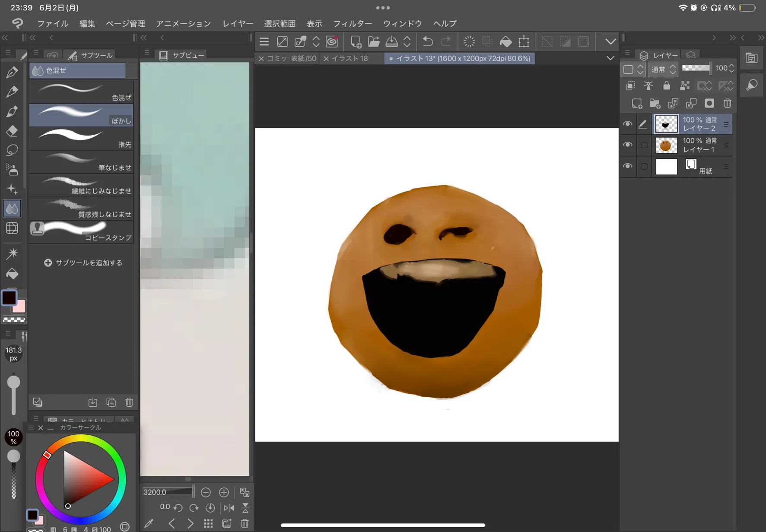
Task: Click the Scale/Rotate transform icon
Action: point(524,41)
